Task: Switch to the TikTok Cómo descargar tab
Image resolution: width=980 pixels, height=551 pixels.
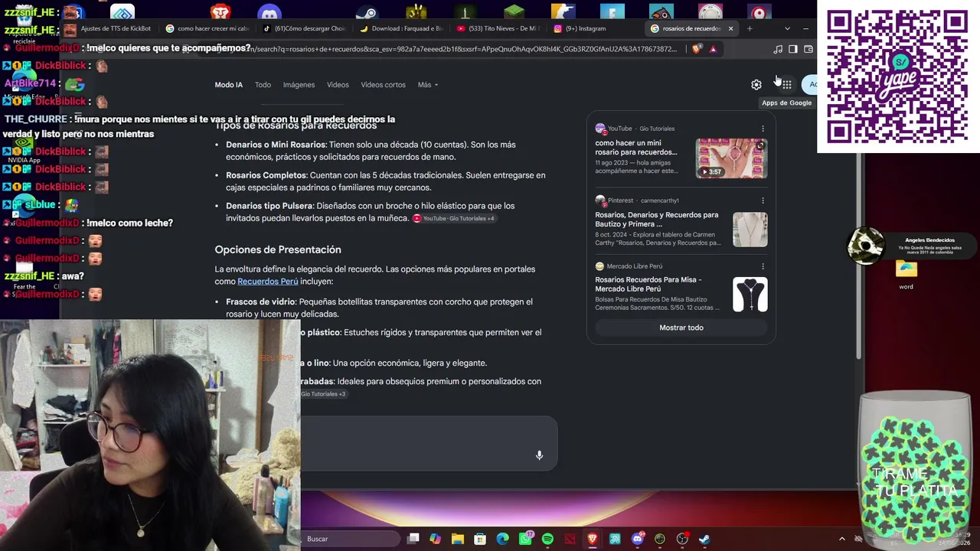Action: [304, 28]
